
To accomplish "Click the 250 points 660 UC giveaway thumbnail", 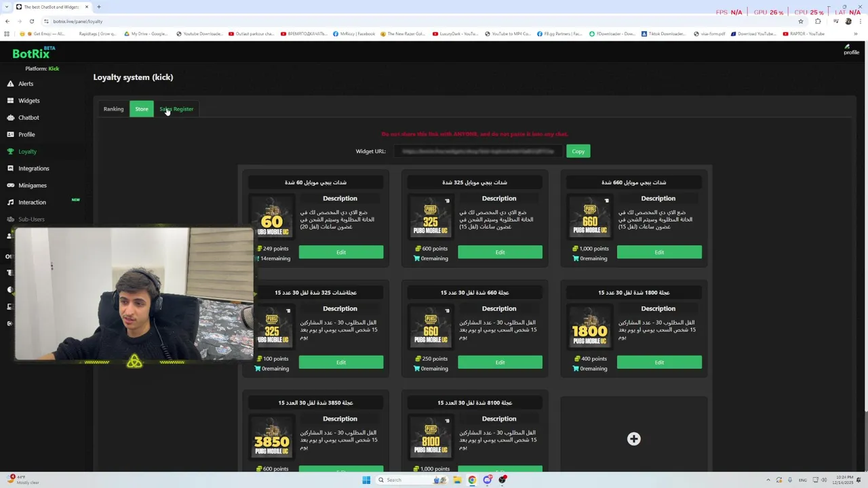I will (x=431, y=328).
